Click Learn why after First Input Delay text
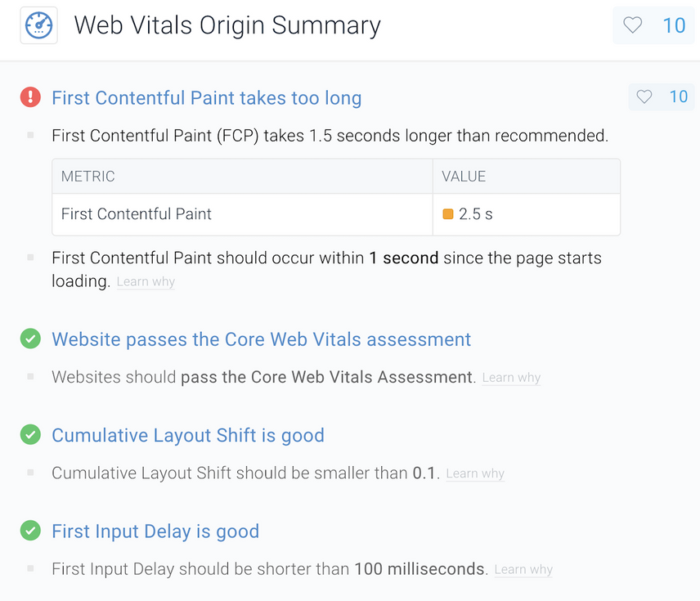The image size is (700, 601). pos(523,570)
